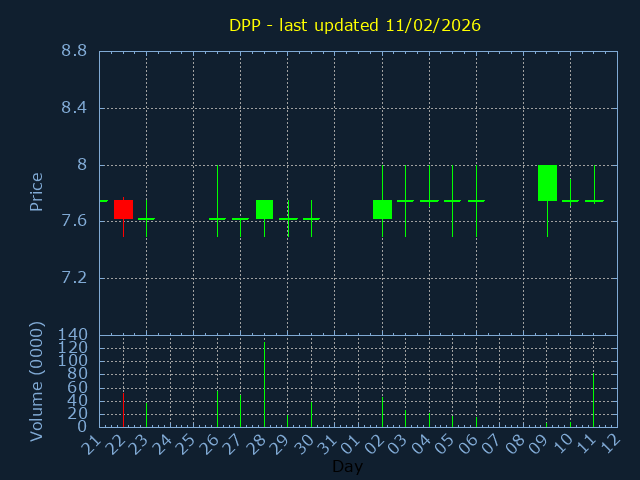The width and height of the screenshot is (640, 480).
Task: Click the volume bar on day 27
Action: (x=240, y=411)
